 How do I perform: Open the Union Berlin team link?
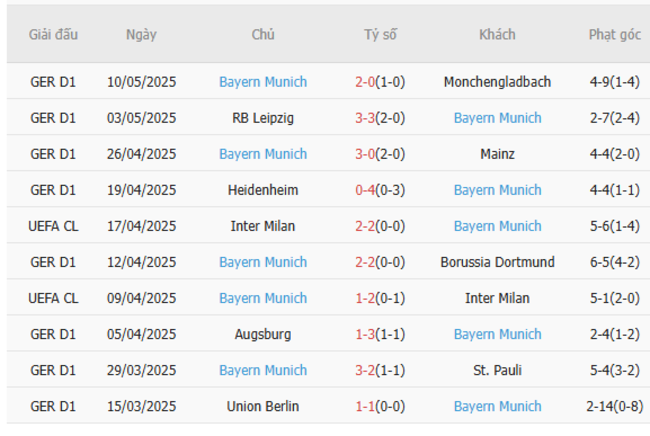click(263, 406)
